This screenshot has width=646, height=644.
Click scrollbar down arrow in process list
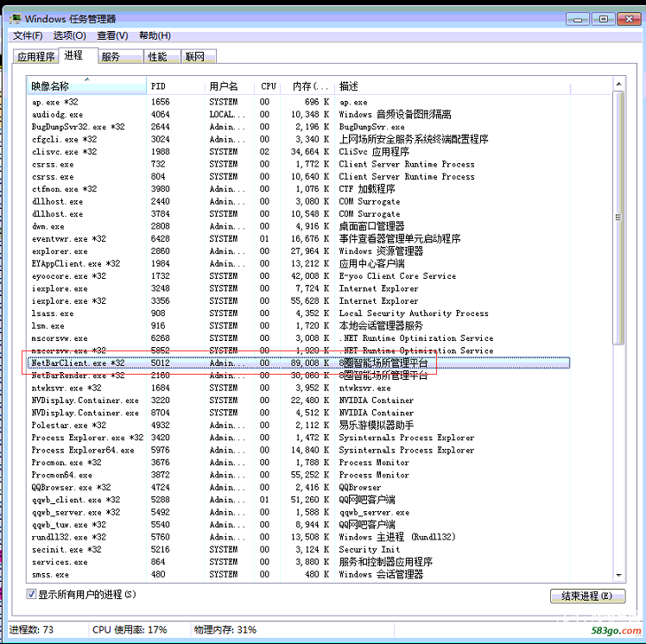618,575
